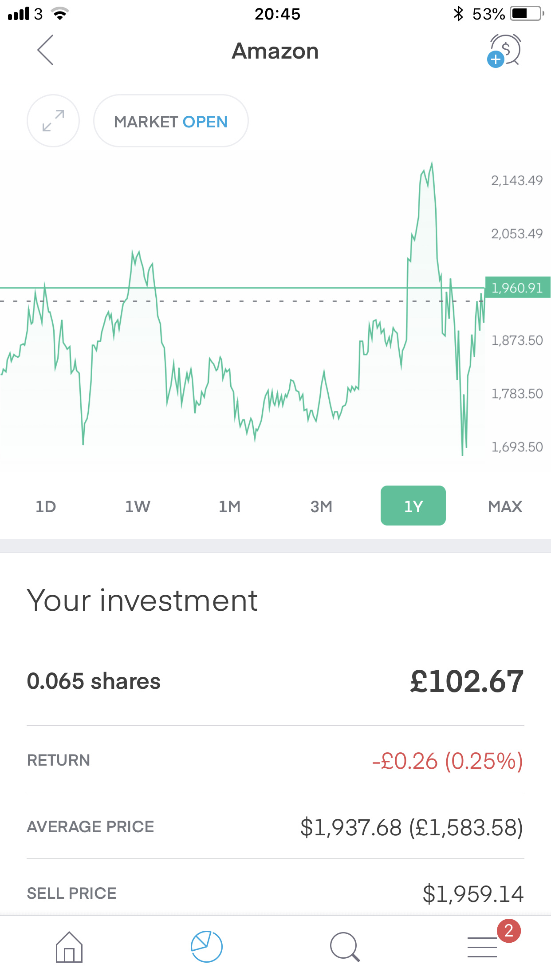Tap the back arrow icon

[45, 50]
